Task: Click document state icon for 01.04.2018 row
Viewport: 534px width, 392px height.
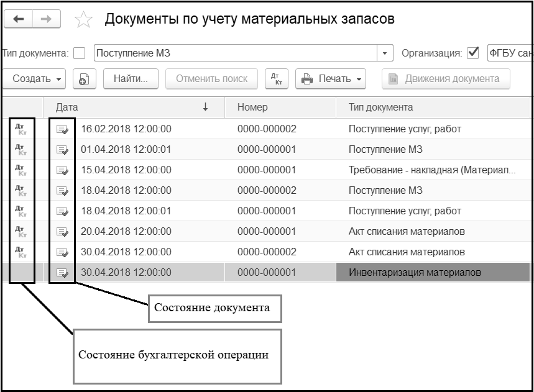Action: click(x=62, y=150)
